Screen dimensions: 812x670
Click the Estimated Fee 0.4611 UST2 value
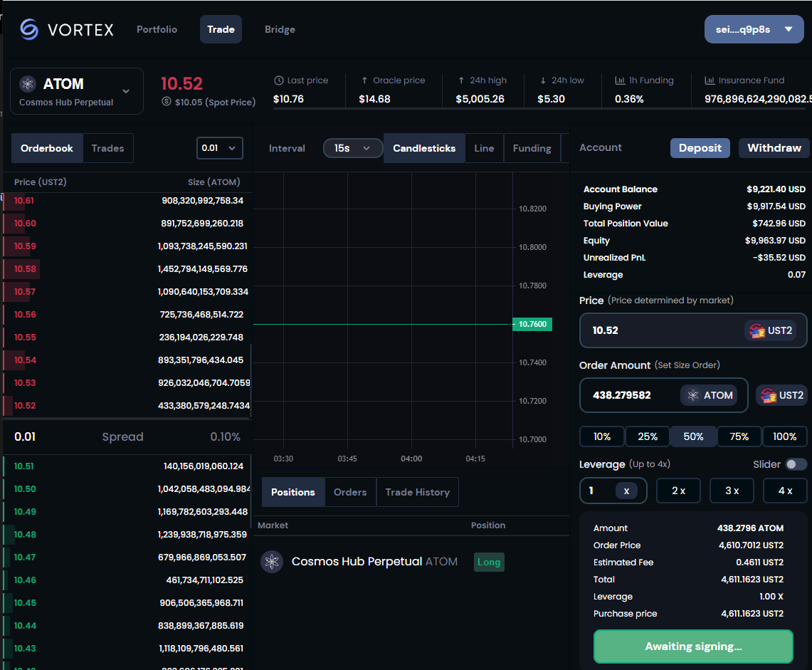pos(760,562)
